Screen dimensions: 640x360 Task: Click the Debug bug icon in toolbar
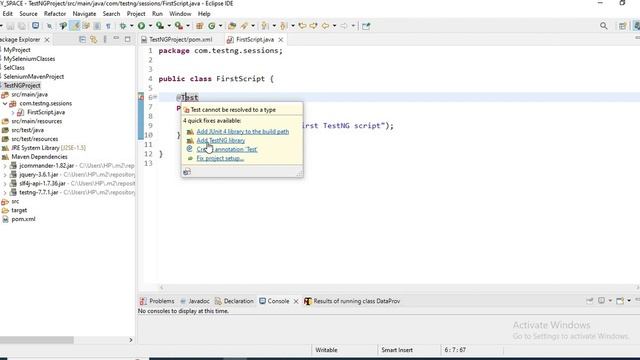(123, 26)
